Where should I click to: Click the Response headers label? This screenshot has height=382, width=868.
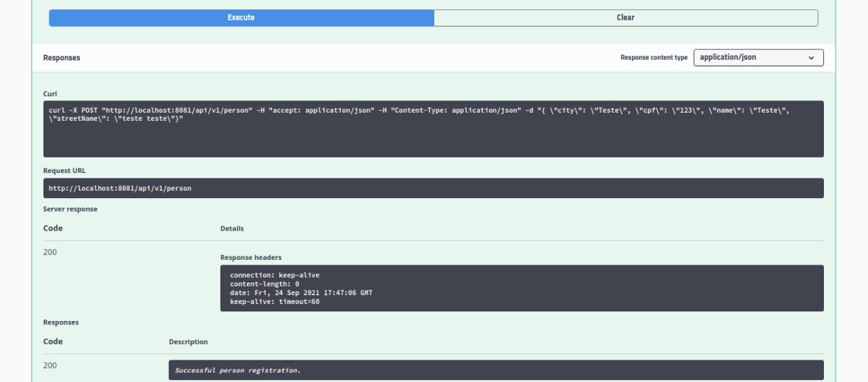(x=250, y=258)
